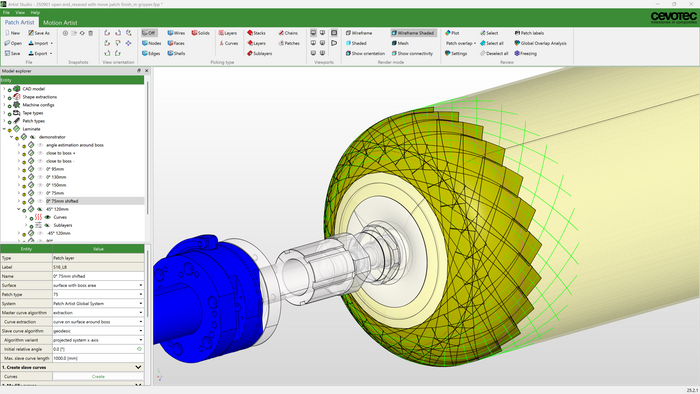Toggle visibility of demonstrator
Image resolution: width=700 pixels, height=394 pixels.
click(x=33, y=137)
